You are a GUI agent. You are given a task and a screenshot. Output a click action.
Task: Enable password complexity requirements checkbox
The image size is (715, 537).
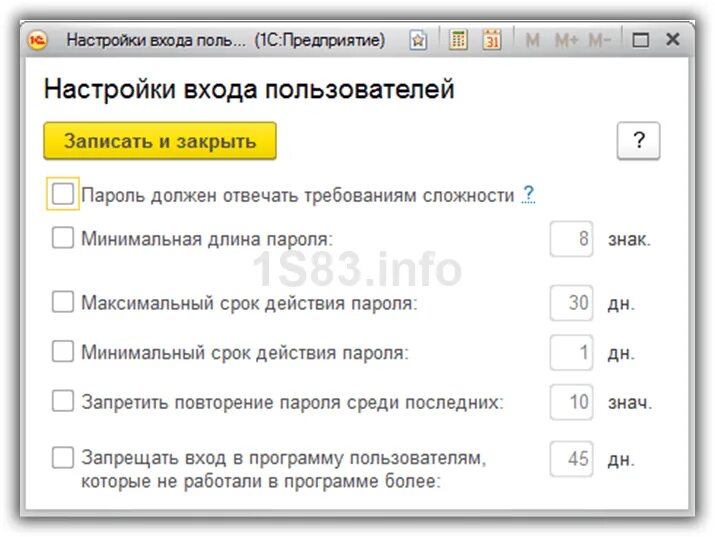click(63, 194)
